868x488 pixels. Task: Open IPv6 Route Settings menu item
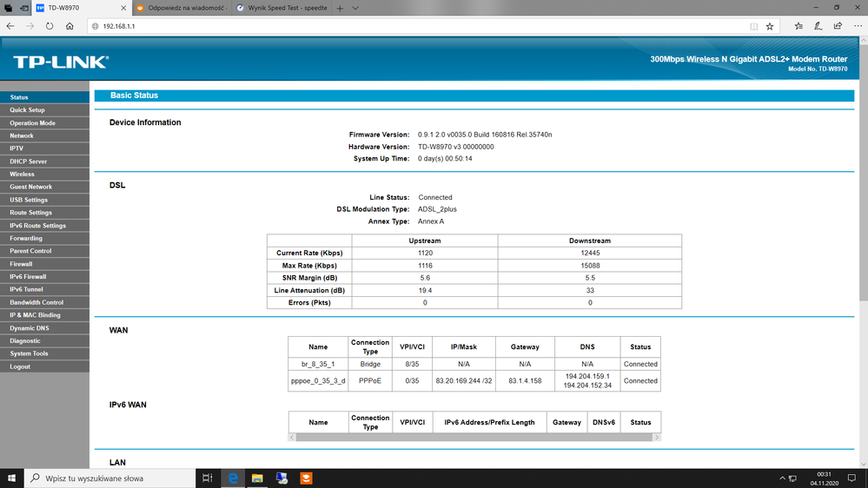point(44,226)
